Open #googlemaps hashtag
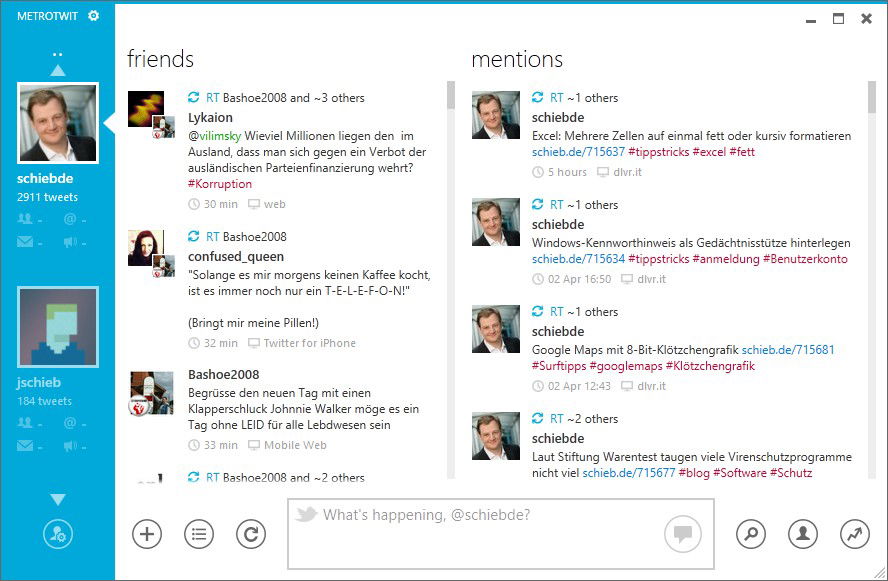The image size is (888, 581). tap(626, 366)
